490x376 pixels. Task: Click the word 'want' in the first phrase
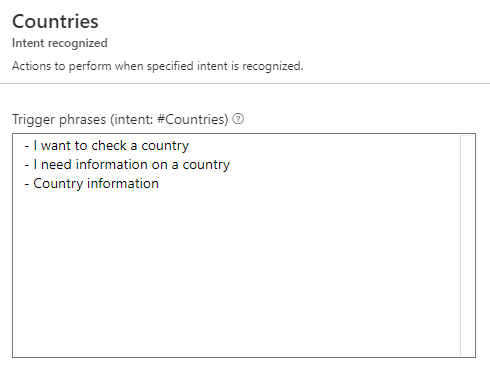pos(56,146)
